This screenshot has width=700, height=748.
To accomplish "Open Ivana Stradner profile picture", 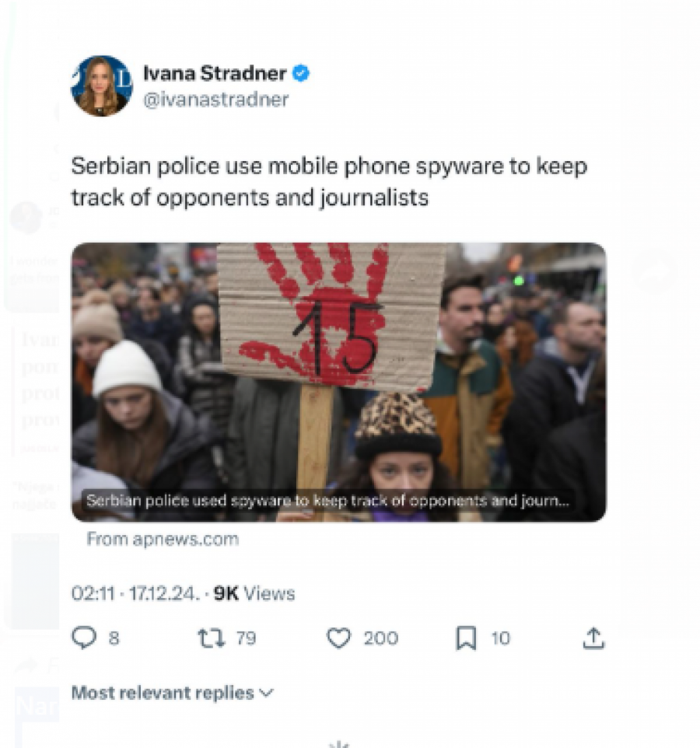I will click(x=102, y=86).
